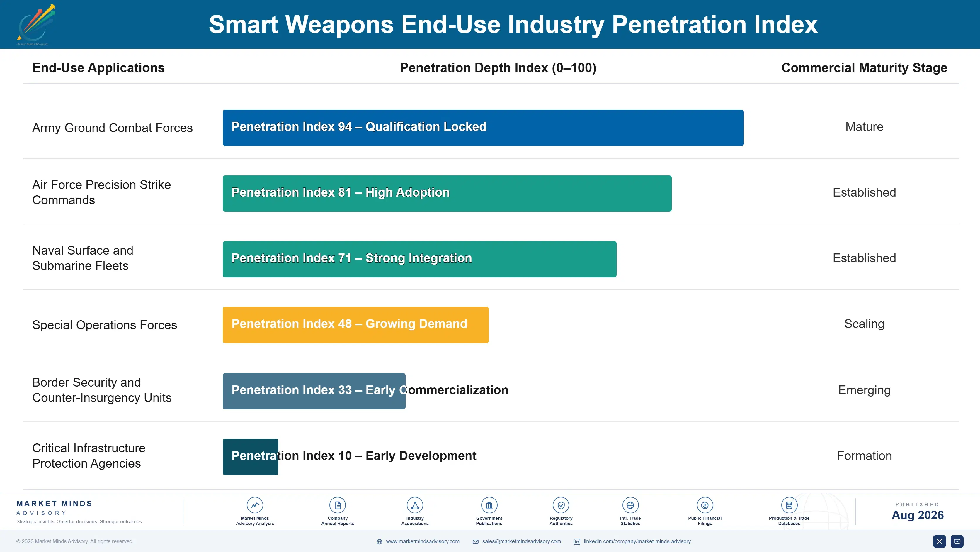The width and height of the screenshot is (980, 552).
Task: Click the LinkedIn icon in footer
Action: pyautogui.click(x=577, y=542)
